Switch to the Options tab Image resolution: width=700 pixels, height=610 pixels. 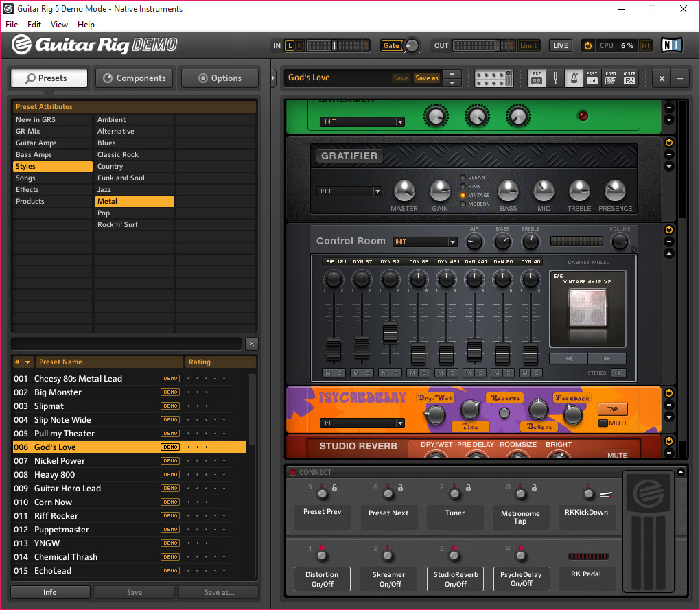220,78
